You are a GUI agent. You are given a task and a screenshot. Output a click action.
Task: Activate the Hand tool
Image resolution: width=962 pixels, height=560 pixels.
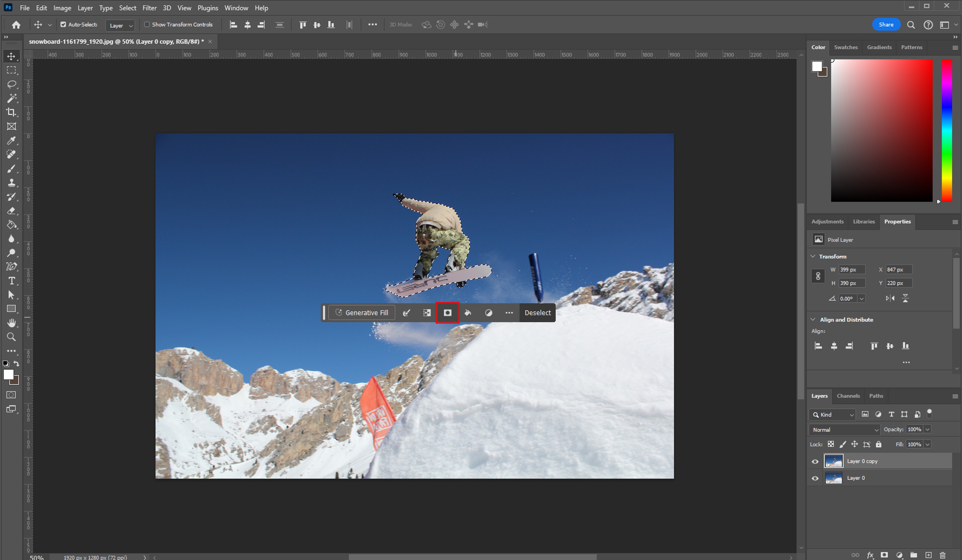[x=12, y=323]
